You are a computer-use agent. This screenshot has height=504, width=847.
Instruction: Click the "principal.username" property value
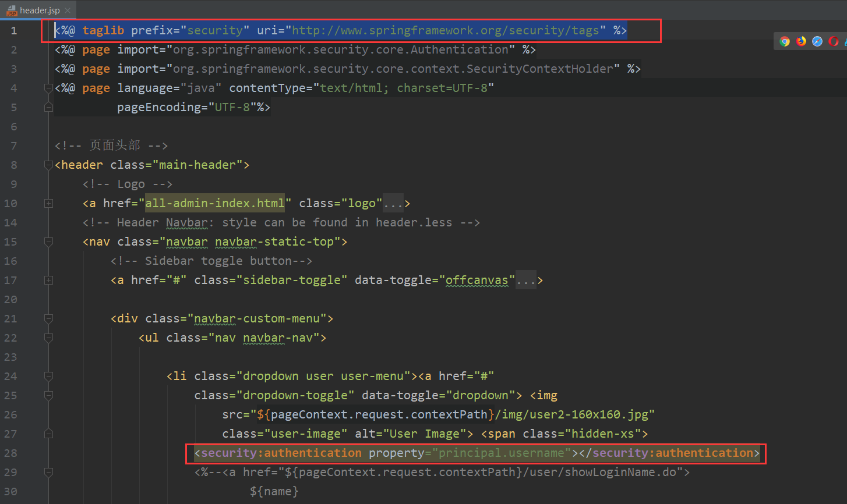(x=502, y=453)
